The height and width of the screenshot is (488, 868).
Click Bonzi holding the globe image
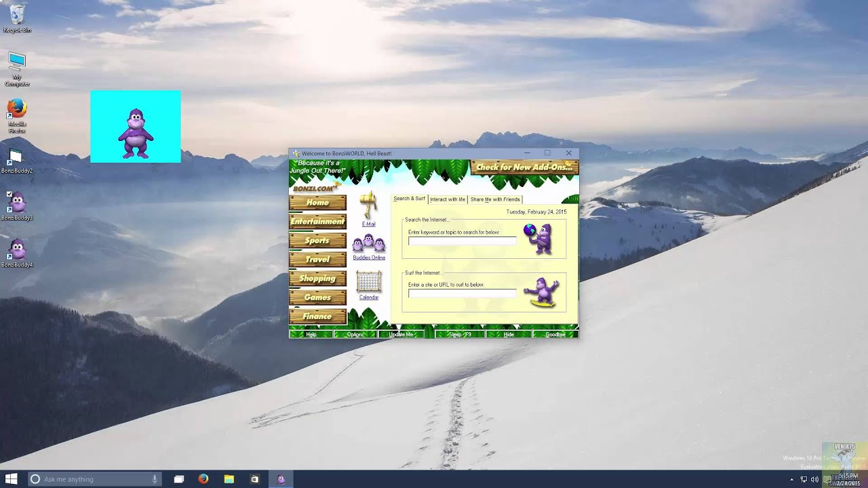click(539, 239)
